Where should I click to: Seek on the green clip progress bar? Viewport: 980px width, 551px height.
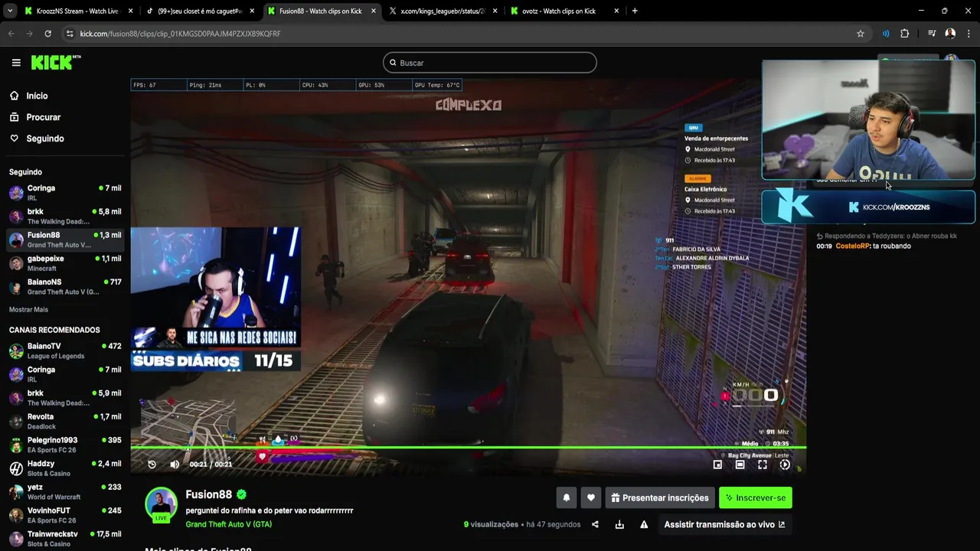click(x=468, y=448)
